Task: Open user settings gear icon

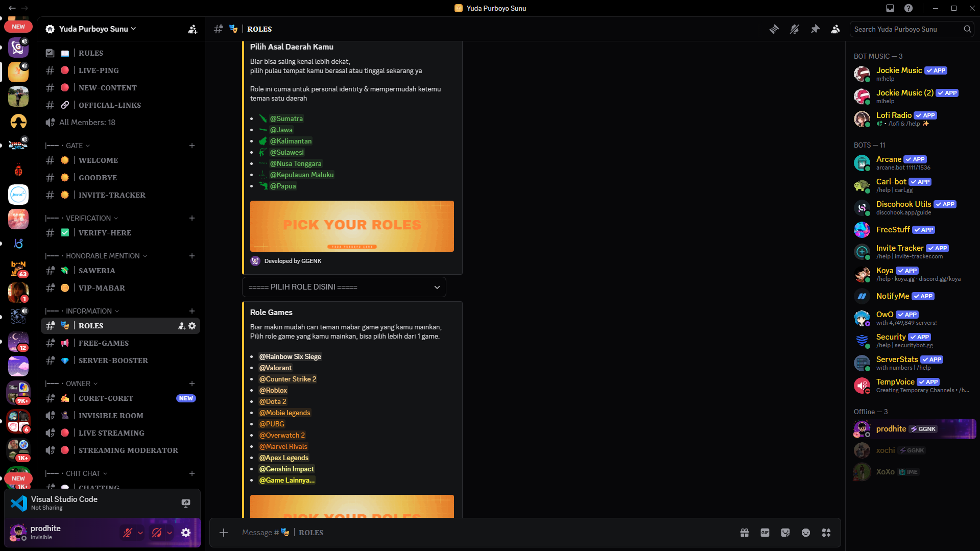Action: (186, 533)
